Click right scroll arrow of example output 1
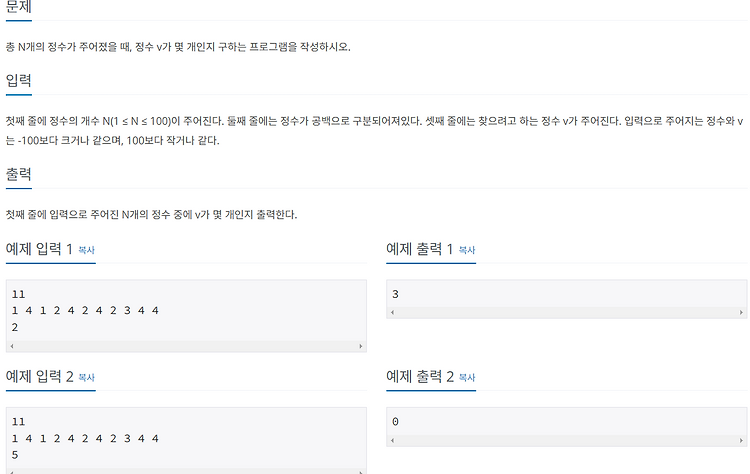 point(741,312)
